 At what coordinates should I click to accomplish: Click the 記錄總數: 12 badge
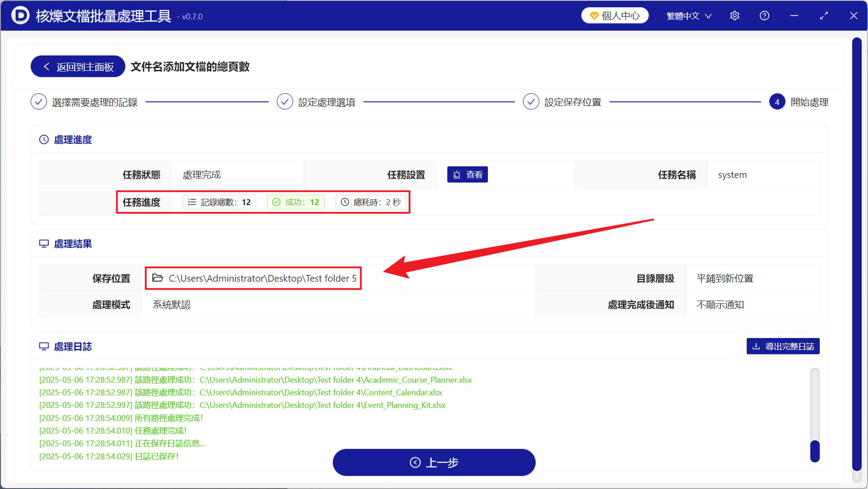tap(220, 202)
